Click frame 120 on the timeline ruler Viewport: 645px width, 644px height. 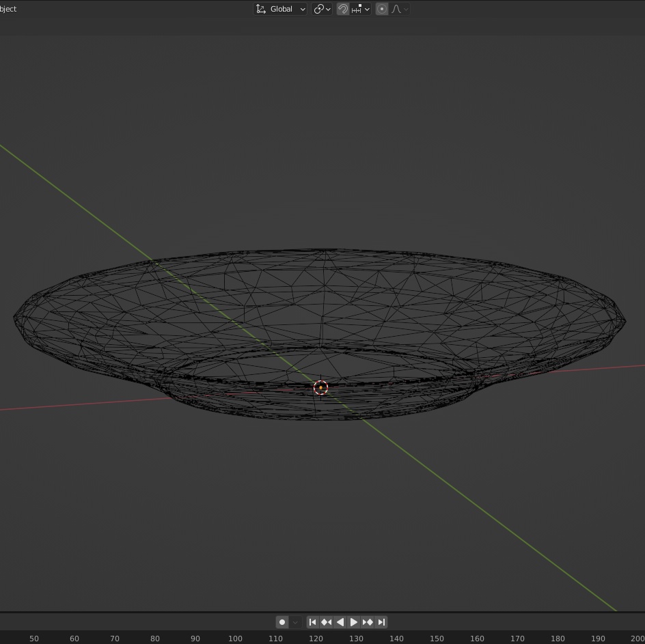pyautogui.click(x=316, y=639)
